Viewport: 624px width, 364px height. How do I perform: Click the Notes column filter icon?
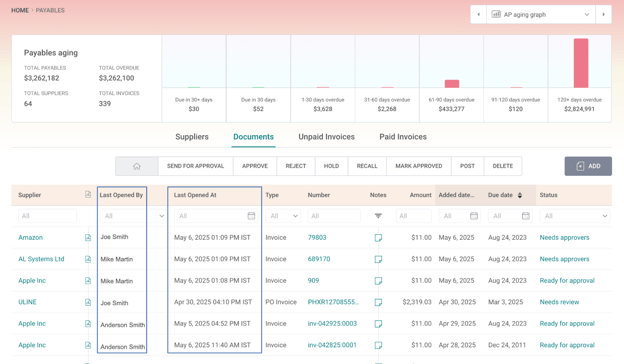click(x=378, y=216)
